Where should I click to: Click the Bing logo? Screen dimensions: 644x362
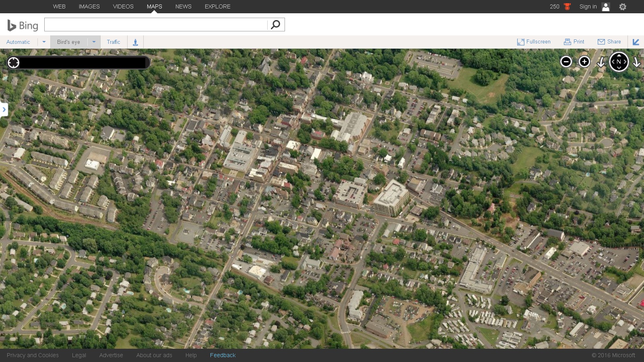click(23, 25)
